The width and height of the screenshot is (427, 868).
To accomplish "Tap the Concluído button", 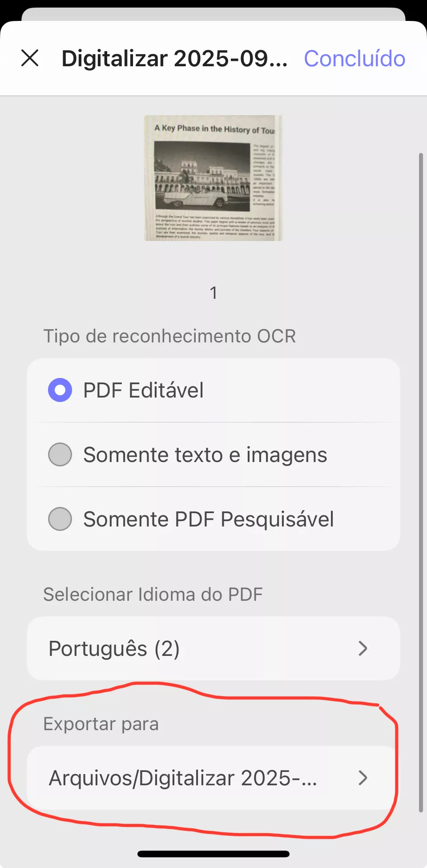I will [x=354, y=59].
